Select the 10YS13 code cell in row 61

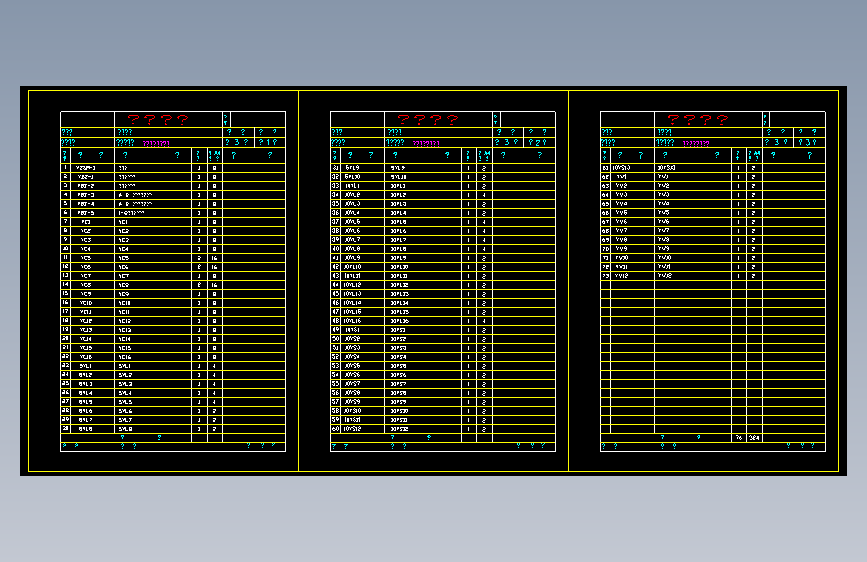tap(621, 168)
